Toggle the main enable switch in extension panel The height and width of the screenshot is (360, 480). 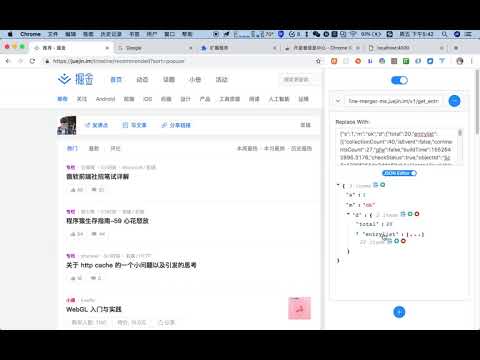pos(399,80)
